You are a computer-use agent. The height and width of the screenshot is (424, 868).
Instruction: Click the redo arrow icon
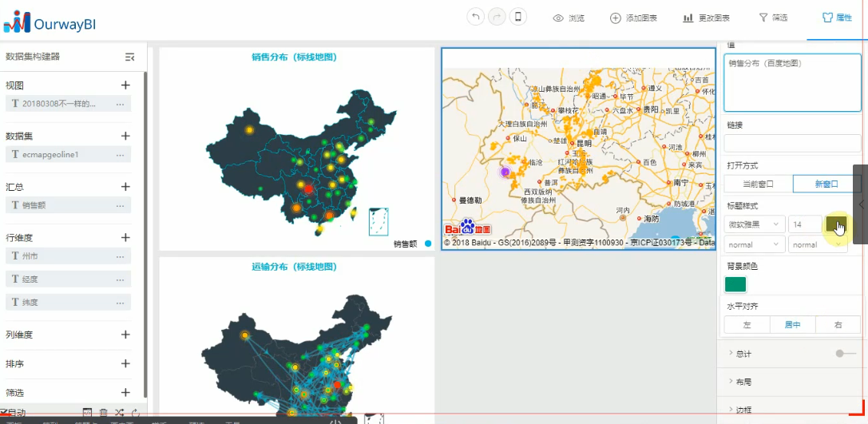coord(497,17)
